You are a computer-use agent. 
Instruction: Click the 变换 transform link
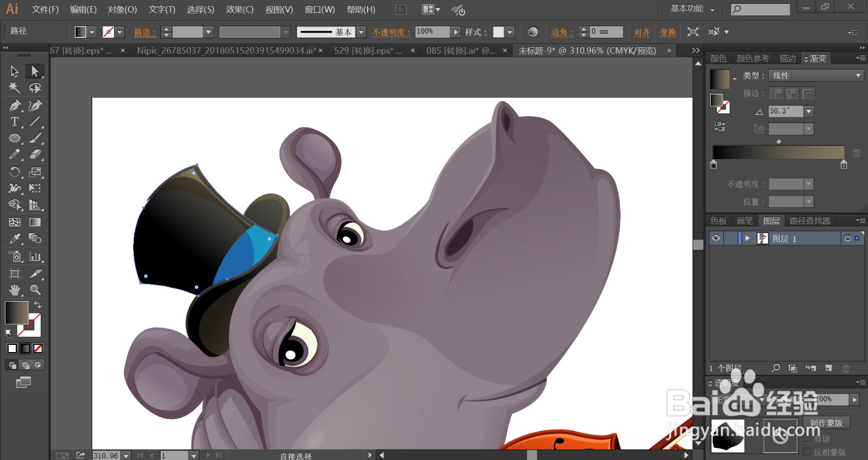668,32
